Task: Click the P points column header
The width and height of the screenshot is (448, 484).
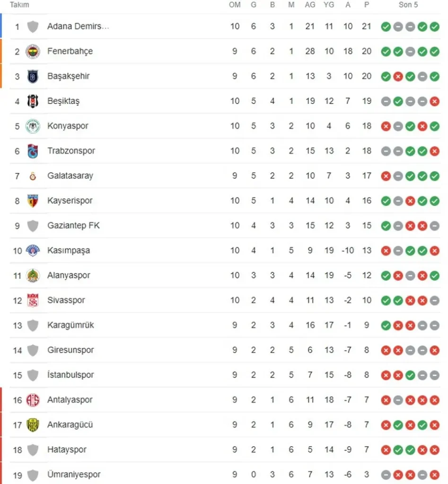Action: pyautogui.click(x=367, y=5)
